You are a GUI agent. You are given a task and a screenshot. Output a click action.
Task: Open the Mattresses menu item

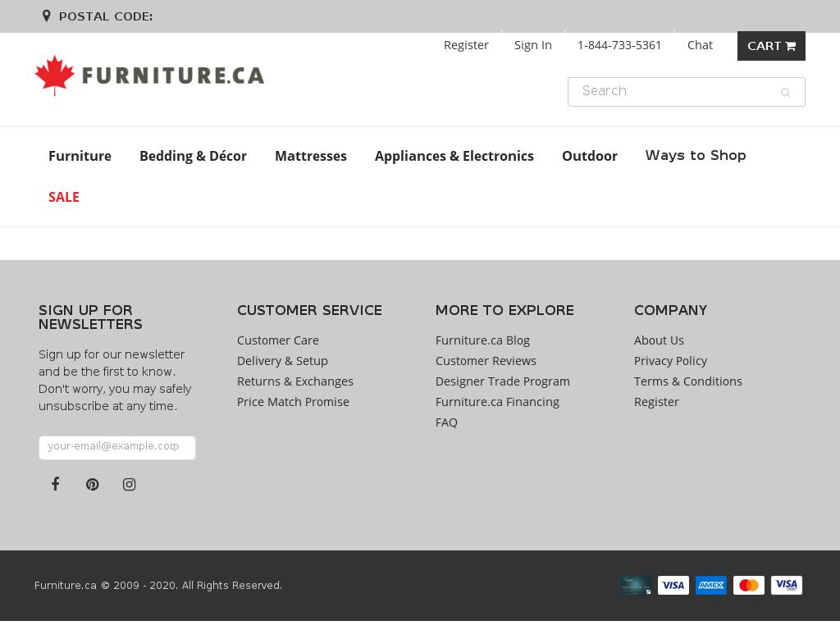click(x=310, y=156)
